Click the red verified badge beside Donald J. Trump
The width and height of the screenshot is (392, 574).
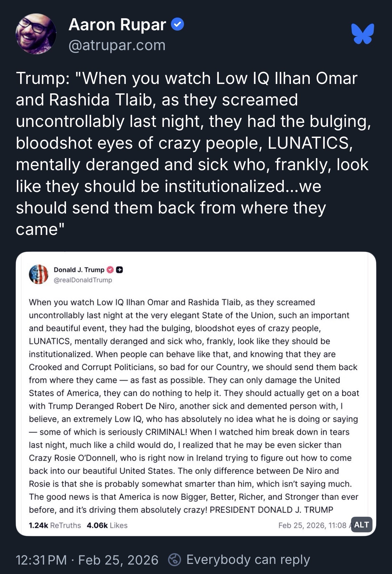pyautogui.click(x=111, y=270)
